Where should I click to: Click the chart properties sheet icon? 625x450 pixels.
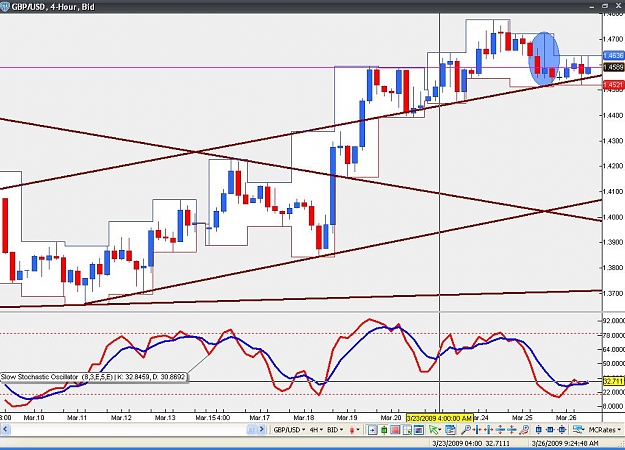(x=450, y=430)
